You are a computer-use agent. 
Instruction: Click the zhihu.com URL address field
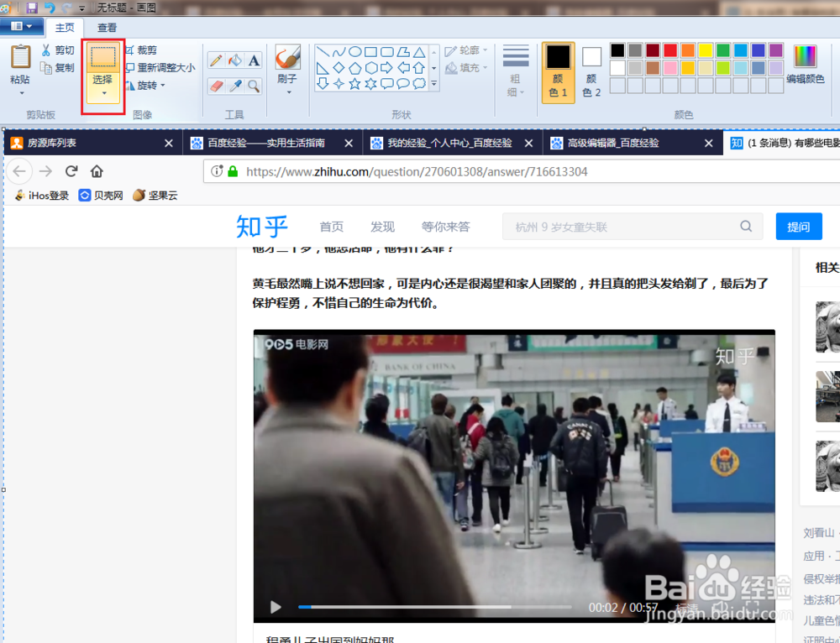pyautogui.click(x=522, y=171)
